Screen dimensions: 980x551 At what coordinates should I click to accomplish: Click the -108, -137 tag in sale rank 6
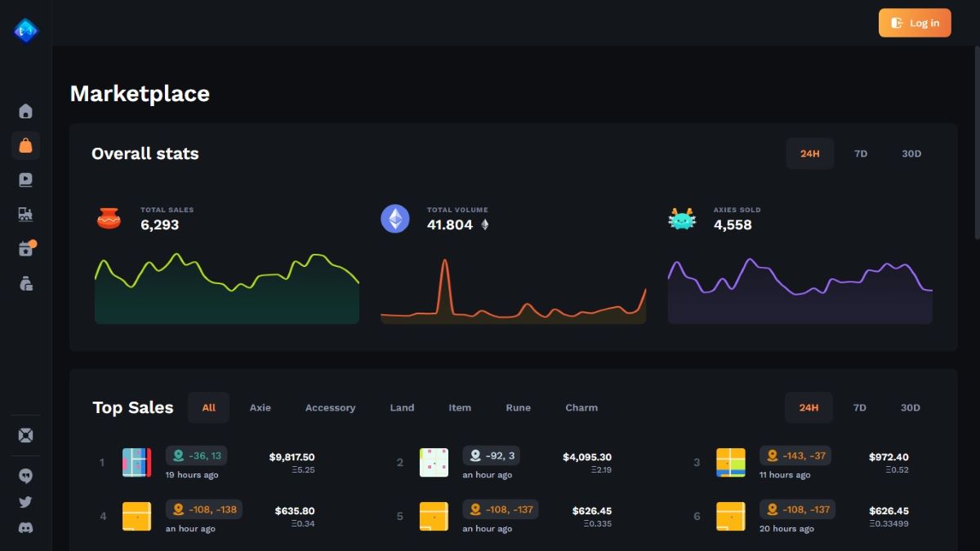(797, 509)
